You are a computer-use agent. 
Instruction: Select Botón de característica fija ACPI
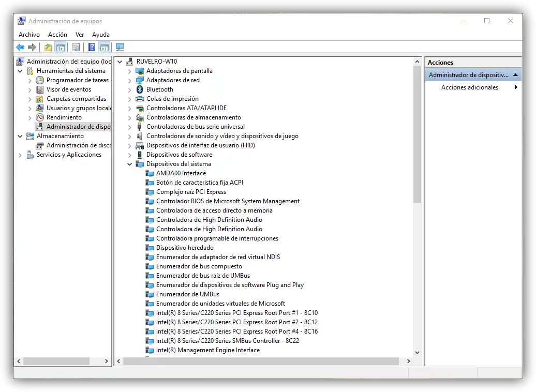point(200,183)
